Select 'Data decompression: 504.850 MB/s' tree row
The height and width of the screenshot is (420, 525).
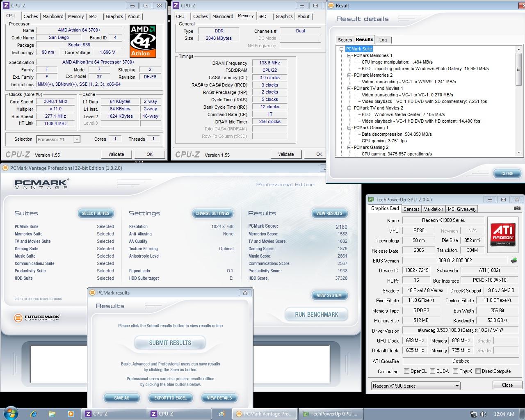pos(397,134)
